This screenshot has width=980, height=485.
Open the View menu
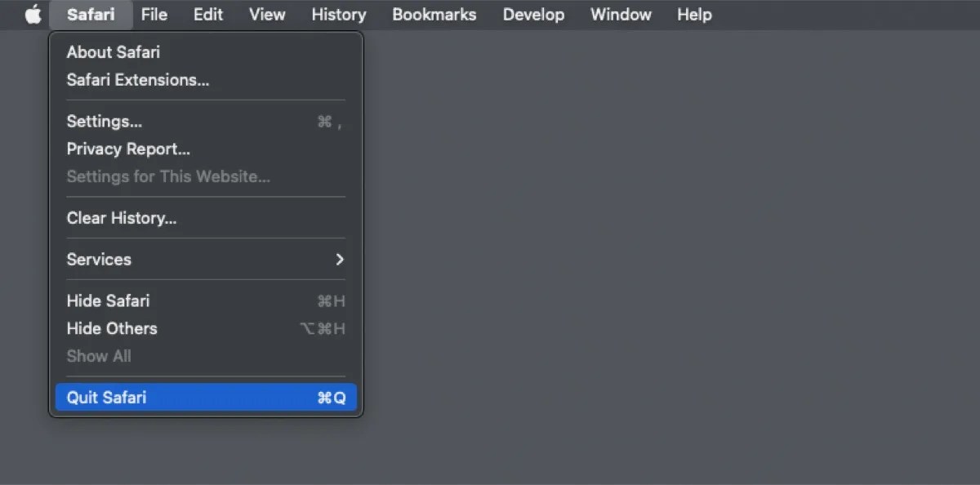pos(266,14)
